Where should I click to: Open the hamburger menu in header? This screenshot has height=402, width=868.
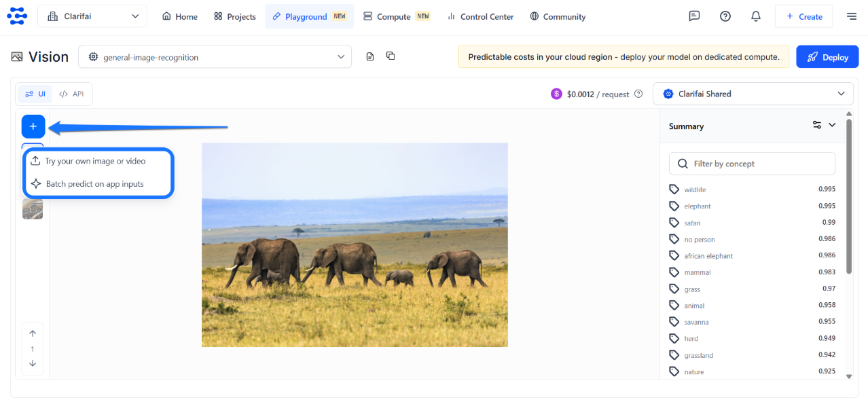(852, 16)
